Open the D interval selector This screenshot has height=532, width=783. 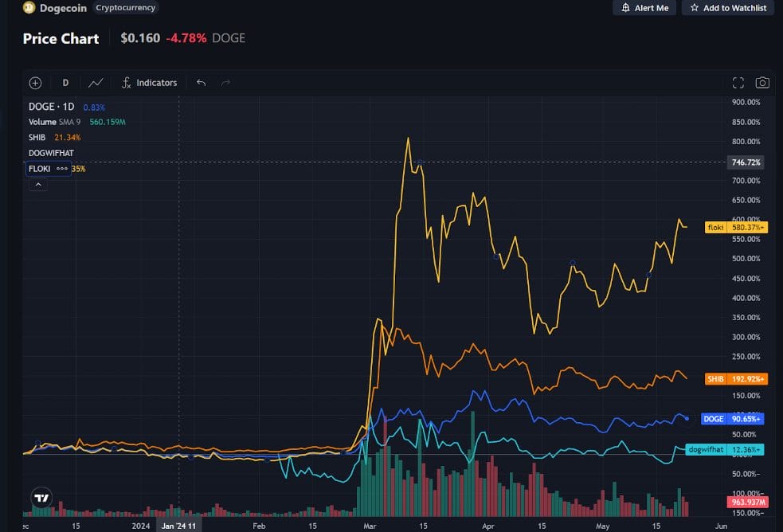click(x=65, y=83)
